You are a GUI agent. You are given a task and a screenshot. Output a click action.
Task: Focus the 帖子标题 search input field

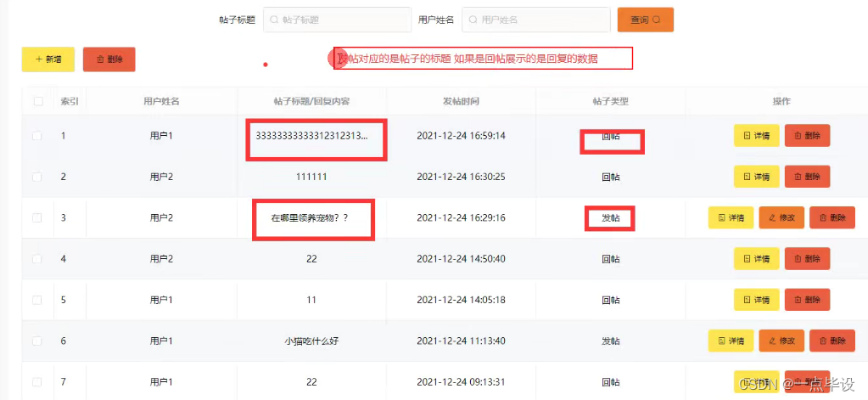337,20
